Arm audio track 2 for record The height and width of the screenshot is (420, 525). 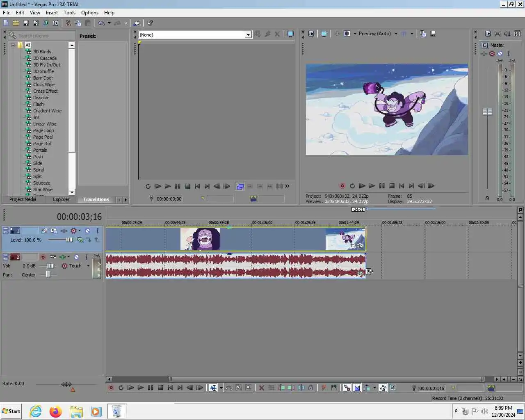click(x=43, y=257)
